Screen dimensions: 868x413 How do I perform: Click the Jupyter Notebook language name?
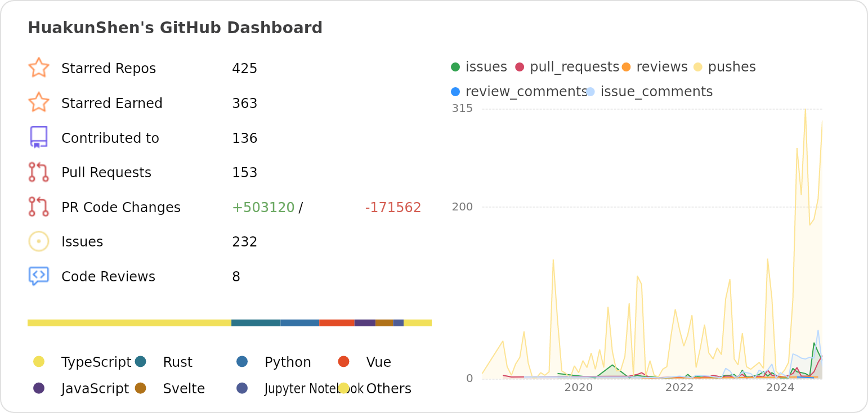[x=314, y=389]
